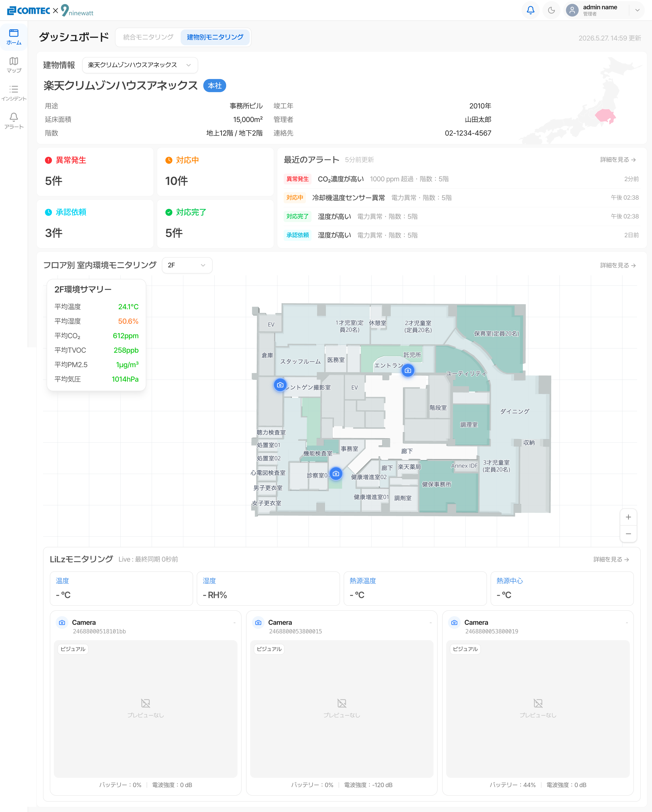652x812 pixels.
Task: Click the 平均湿度 50.6% summary value
Action: [128, 321]
